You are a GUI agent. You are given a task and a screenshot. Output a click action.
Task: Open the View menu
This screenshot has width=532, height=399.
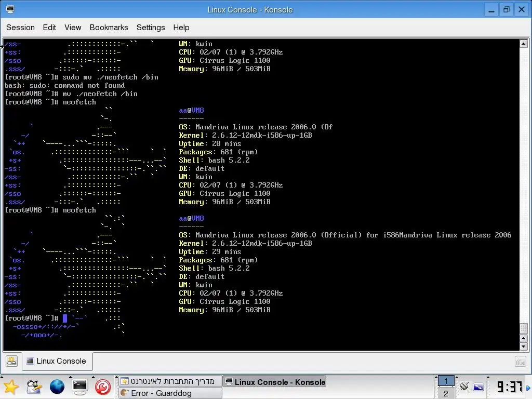[73, 28]
